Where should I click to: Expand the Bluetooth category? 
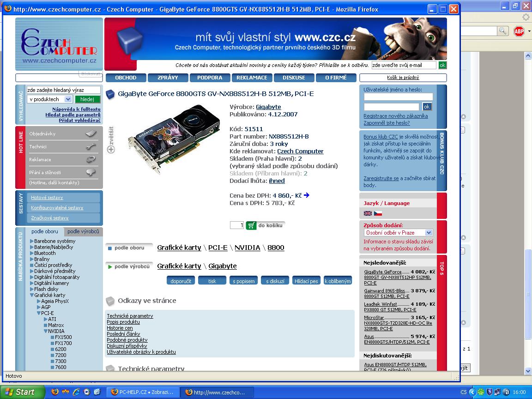pos(32,253)
